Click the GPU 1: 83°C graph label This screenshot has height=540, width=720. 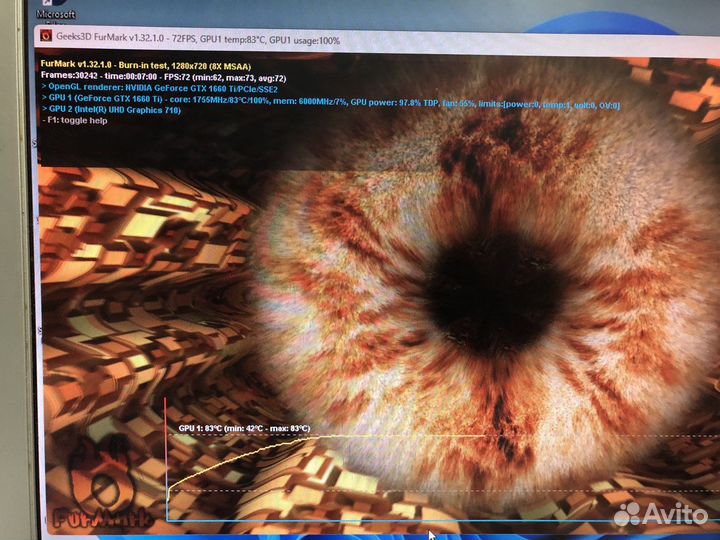click(243, 428)
